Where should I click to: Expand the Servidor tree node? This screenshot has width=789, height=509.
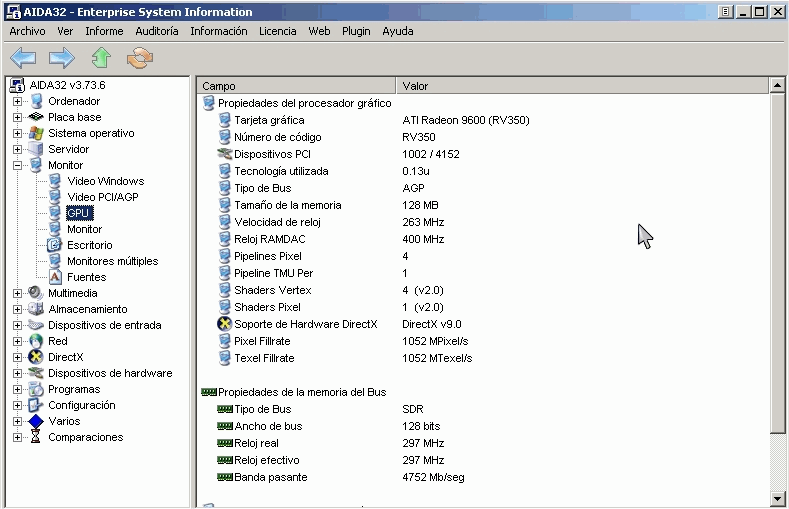coord(18,149)
